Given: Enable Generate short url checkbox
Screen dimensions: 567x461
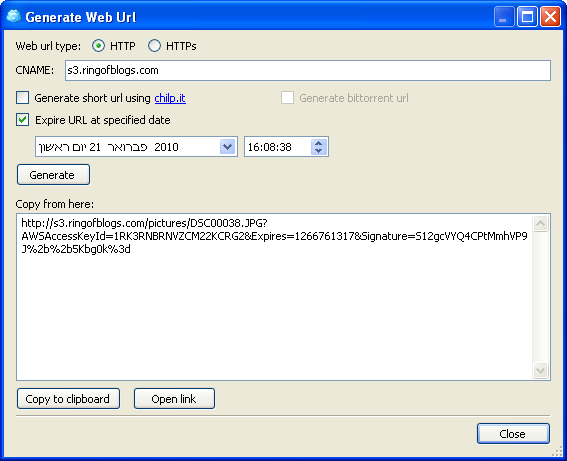Looking at the screenshot, I should click(22, 98).
